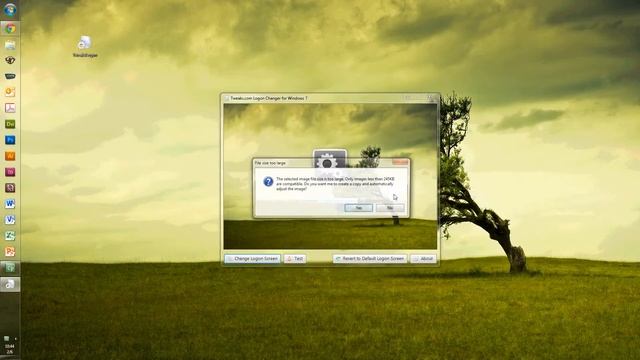Open the About button in Logon Changer

pyautogui.click(x=423, y=259)
